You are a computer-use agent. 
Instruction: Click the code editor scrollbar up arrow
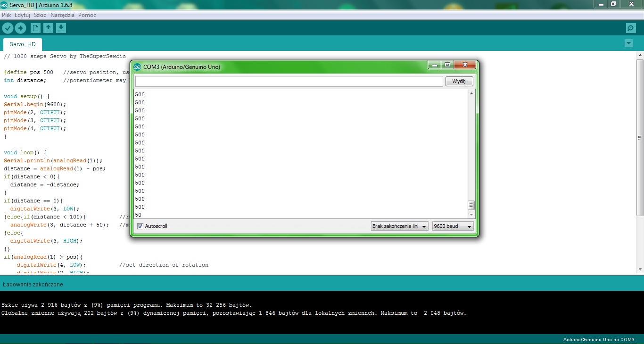point(640,56)
